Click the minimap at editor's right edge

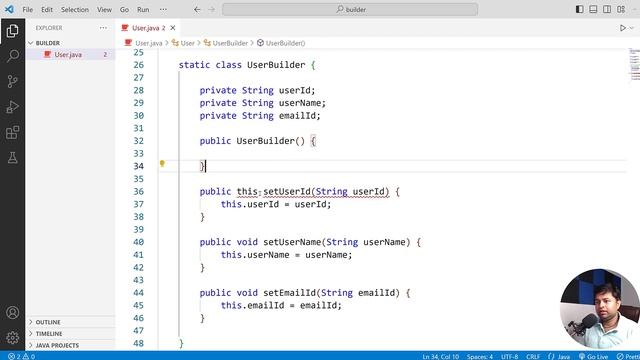click(x=634, y=65)
